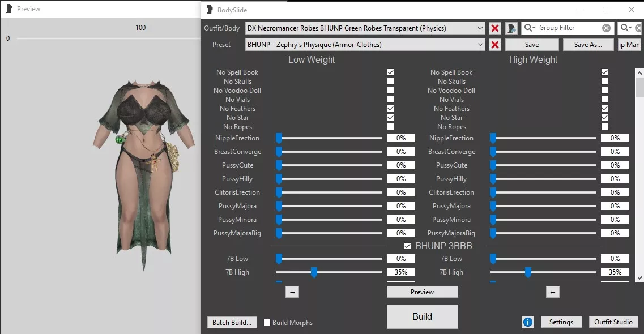Uncheck High Weight No Spell Book

(604, 72)
